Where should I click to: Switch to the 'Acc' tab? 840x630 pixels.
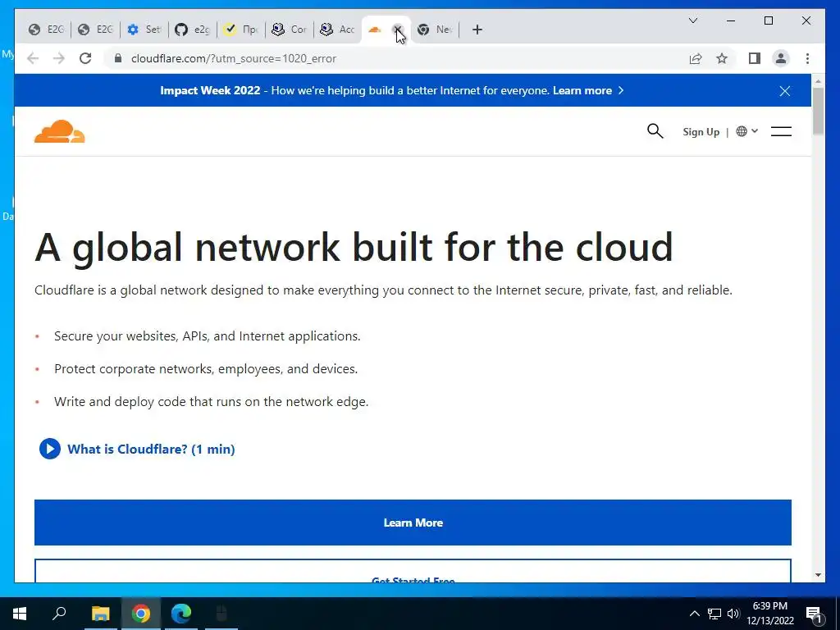point(338,30)
